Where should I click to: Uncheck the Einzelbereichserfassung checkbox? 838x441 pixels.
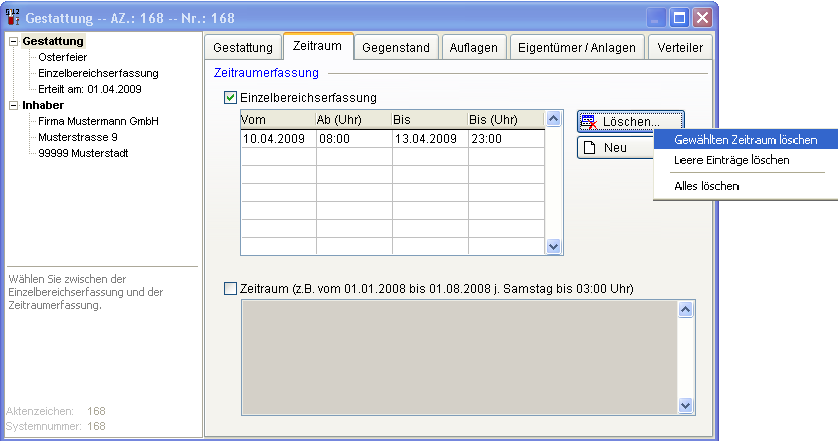click(x=231, y=98)
